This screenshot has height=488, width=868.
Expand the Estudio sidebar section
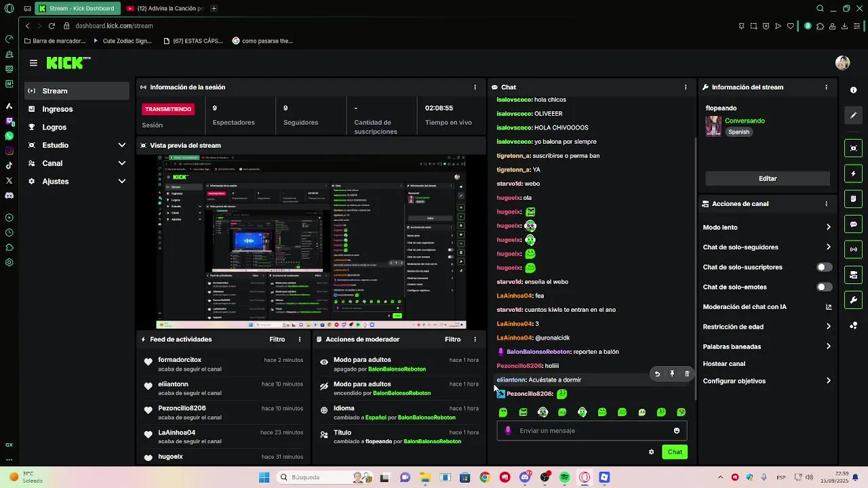76,145
